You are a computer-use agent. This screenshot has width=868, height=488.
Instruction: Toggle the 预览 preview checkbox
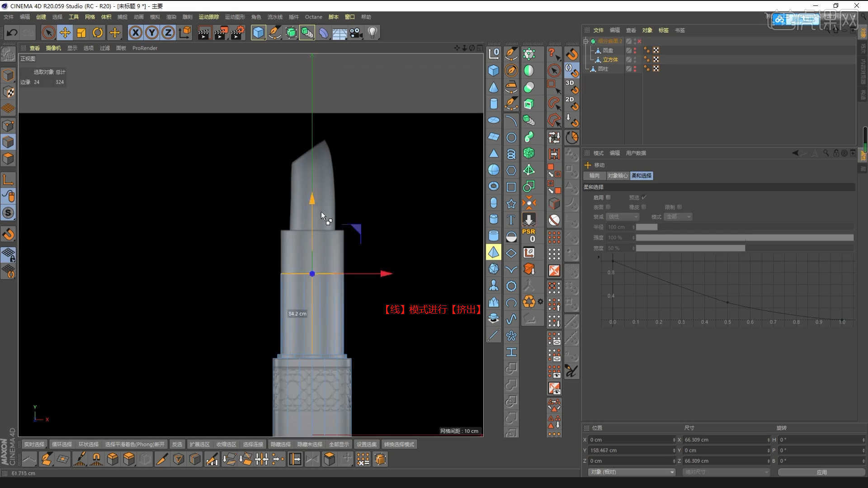(644, 197)
